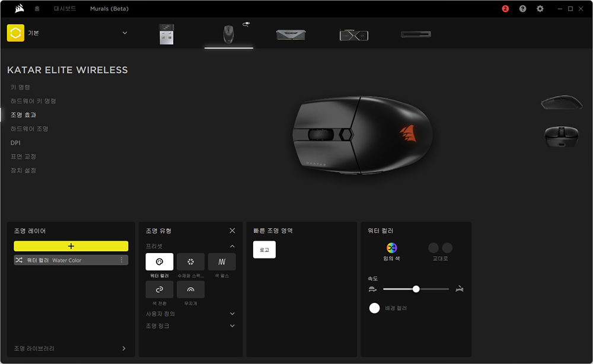Viewport: 593px width, 364px height.
Task: Select the front view mouse thumbnail
Action: point(562,136)
